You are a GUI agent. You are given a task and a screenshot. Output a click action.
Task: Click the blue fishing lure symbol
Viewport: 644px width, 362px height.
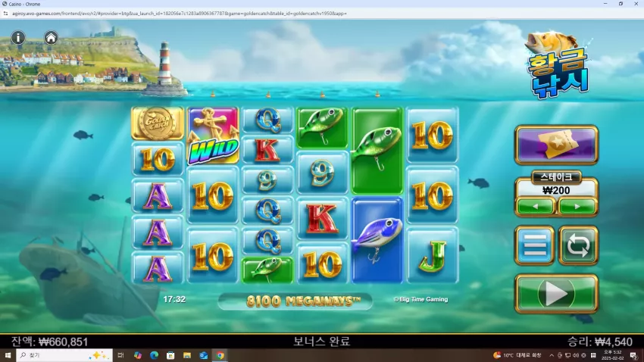[377, 240]
